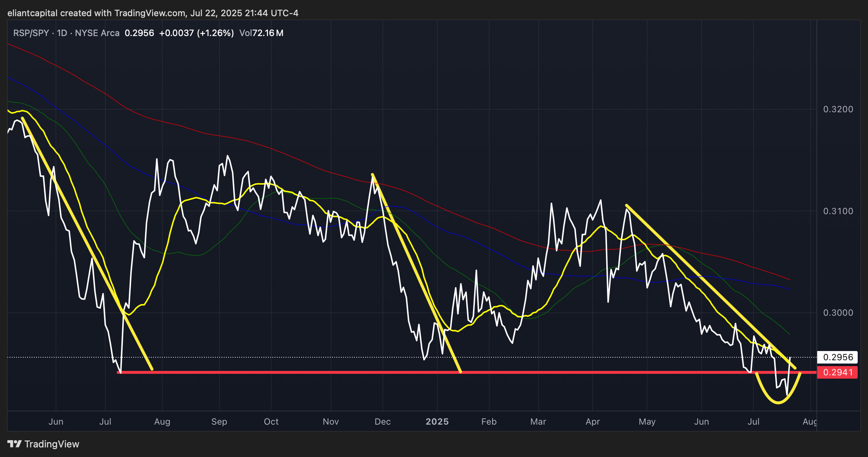Click the 1D interval label
The width and height of the screenshot is (868, 457).
62,33
